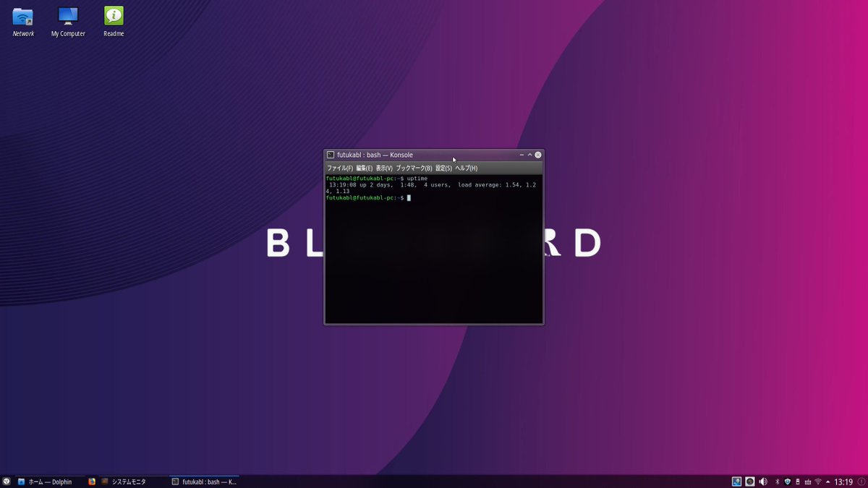Open the volume speaker tray icon
The image size is (868, 488).
[x=763, y=481]
